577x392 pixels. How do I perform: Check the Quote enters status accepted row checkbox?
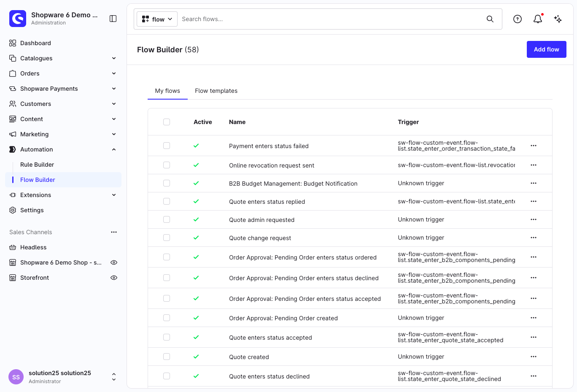click(167, 337)
